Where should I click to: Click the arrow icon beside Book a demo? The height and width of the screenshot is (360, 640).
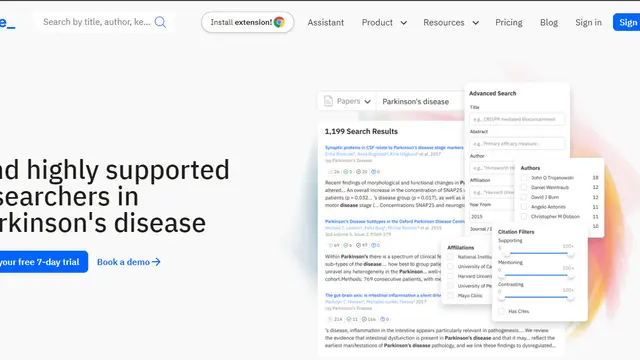[x=156, y=262]
